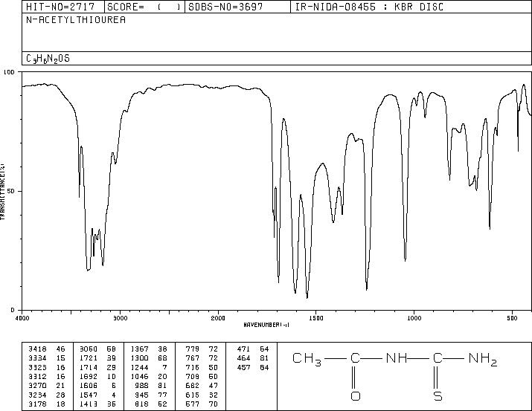532x411 pixels.
Task: Click the carbon atom double-bonded to O
Action: 355,358
